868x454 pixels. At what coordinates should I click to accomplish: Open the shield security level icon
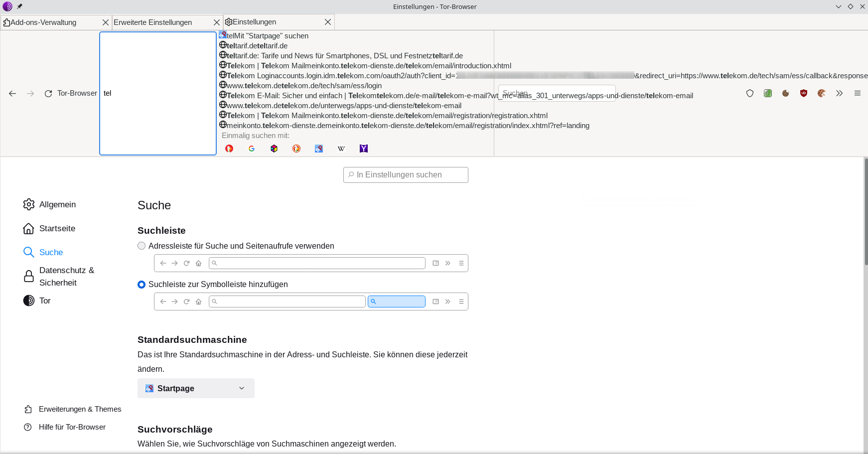tap(750, 93)
